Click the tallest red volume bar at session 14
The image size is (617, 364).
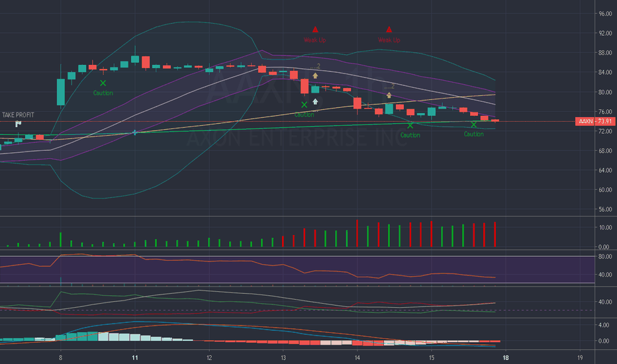[357, 234]
